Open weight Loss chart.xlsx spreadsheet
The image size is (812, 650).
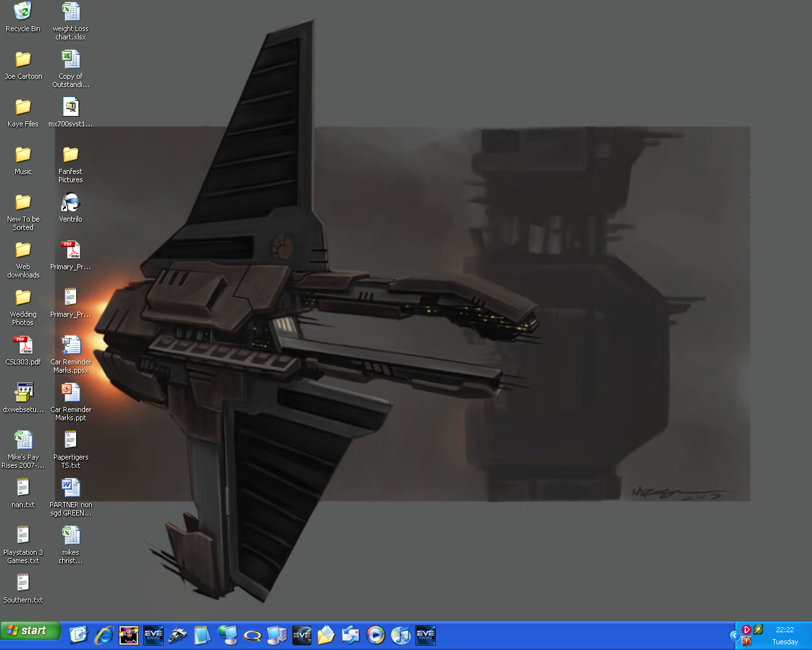(x=70, y=21)
